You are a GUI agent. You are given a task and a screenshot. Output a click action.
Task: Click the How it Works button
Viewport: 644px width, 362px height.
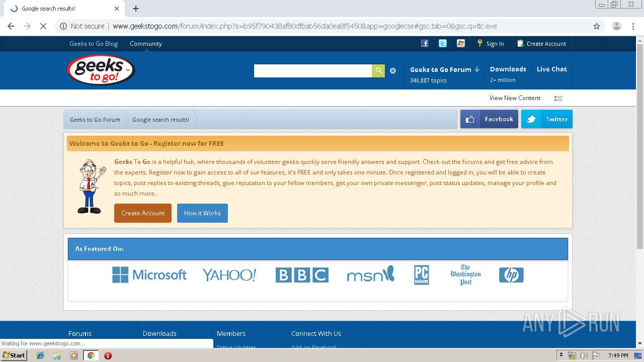tap(202, 213)
